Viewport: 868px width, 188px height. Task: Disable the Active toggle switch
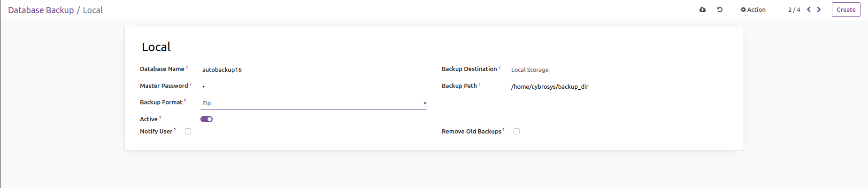coord(207,119)
